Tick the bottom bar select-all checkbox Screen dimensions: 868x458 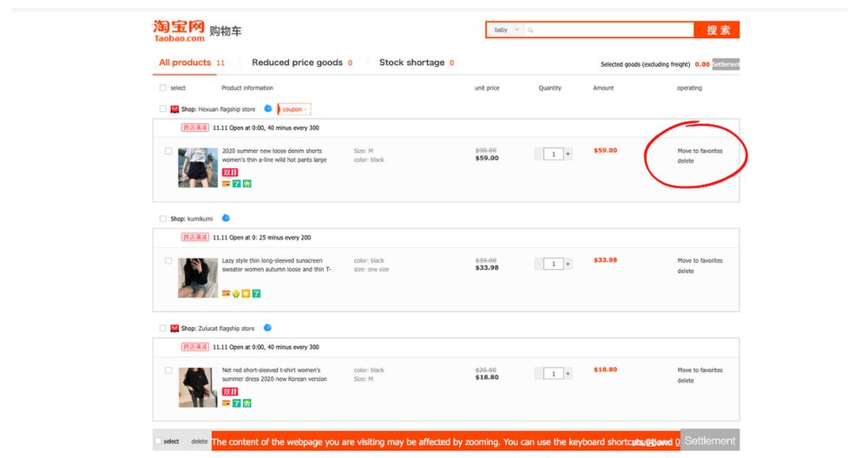(x=158, y=441)
